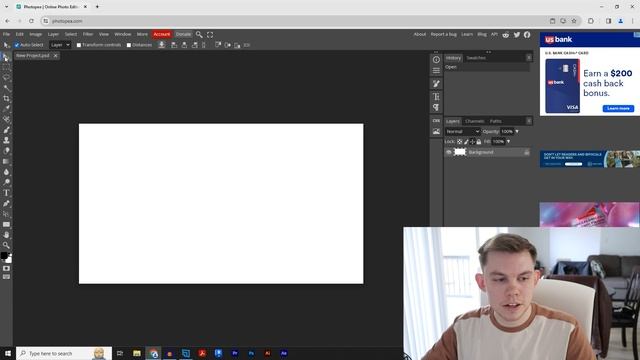The height and width of the screenshot is (360, 640).
Task: Toggle lock position icon
Action: coord(472,142)
